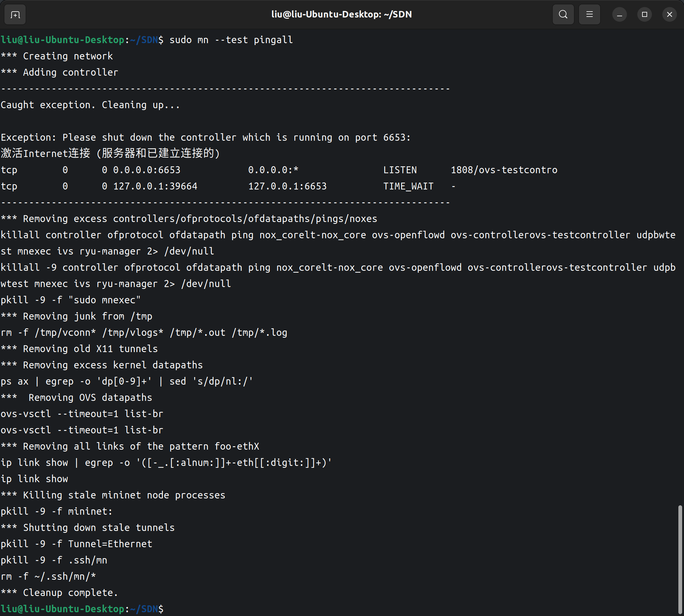Screen dimensions: 684x616
Task: Click the Chinese line '激活Internet连接'
Action: [111, 153]
